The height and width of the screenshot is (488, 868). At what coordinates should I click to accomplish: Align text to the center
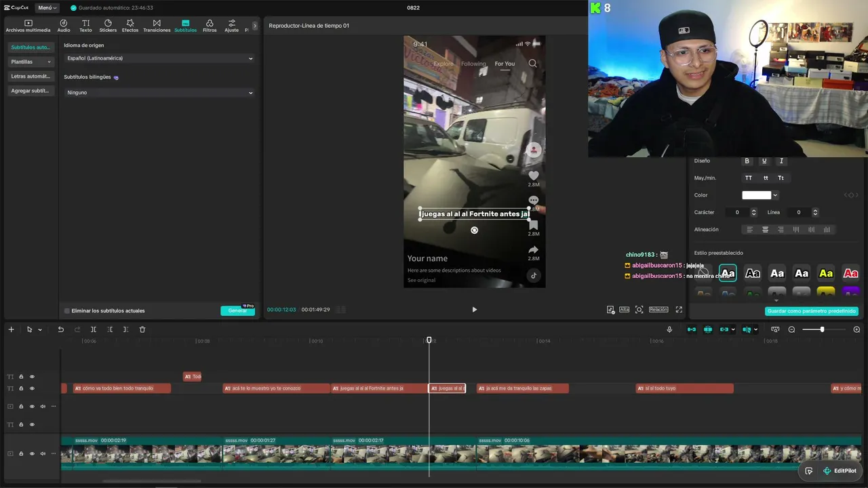(x=766, y=230)
